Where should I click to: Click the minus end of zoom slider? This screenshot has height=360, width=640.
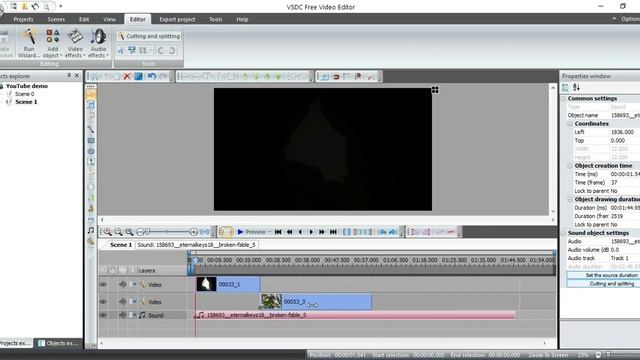coord(140,232)
